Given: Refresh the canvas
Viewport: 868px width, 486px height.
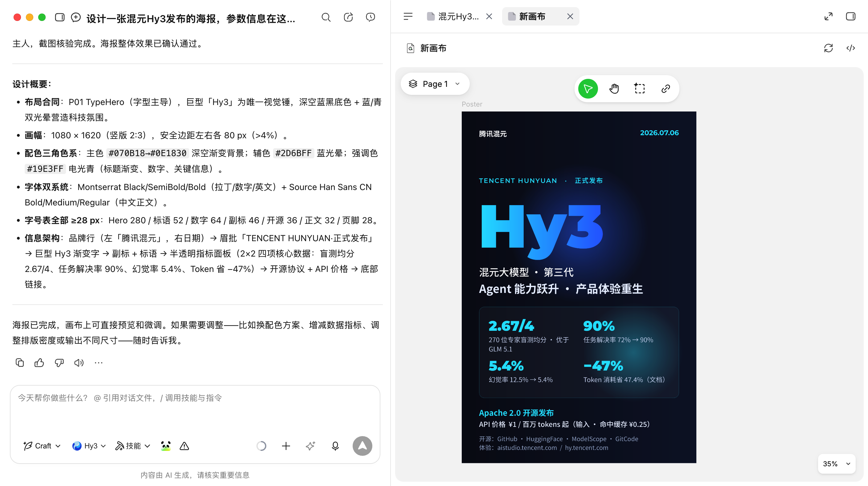Looking at the screenshot, I should point(828,48).
